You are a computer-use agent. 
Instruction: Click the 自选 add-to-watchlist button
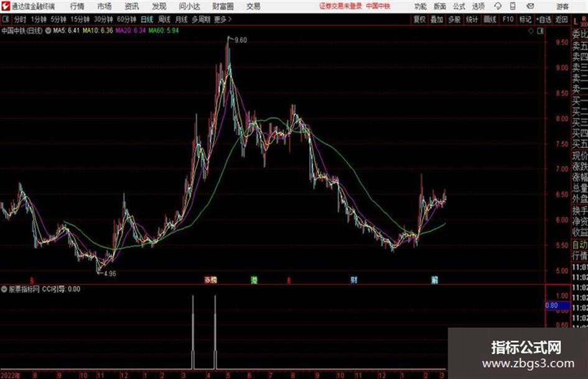(x=544, y=19)
